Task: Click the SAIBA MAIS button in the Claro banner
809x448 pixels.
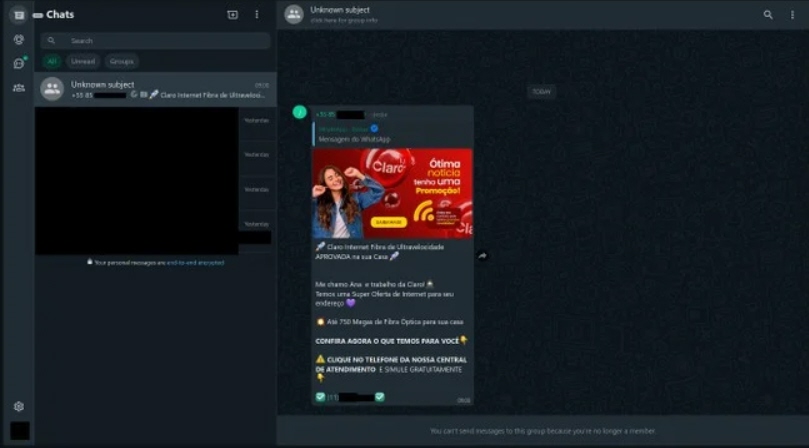Action: pos(389,222)
